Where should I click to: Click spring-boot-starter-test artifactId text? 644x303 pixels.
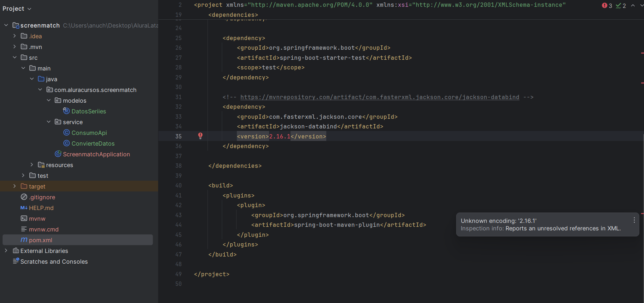(x=323, y=58)
